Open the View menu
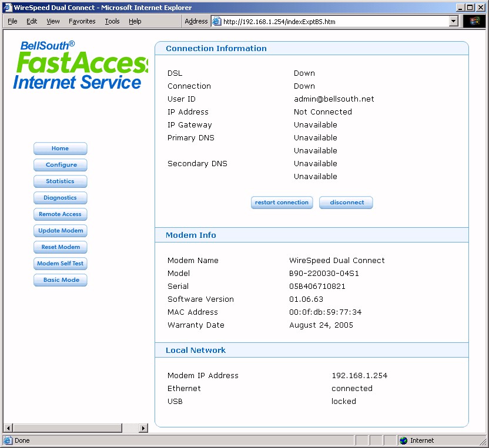Screen dimensions: 489x448 pyautogui.click(x=53, y=21)
